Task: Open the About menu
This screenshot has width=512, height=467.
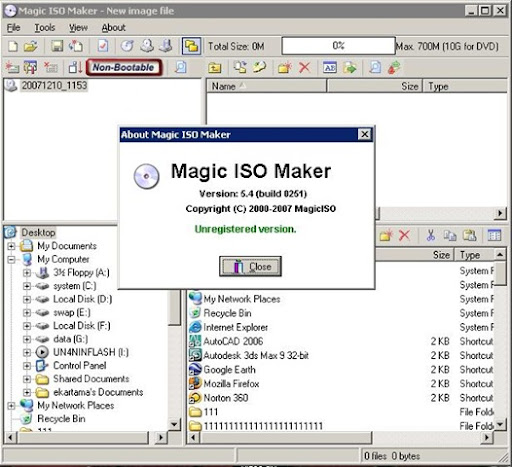Action: click(114, 28)
